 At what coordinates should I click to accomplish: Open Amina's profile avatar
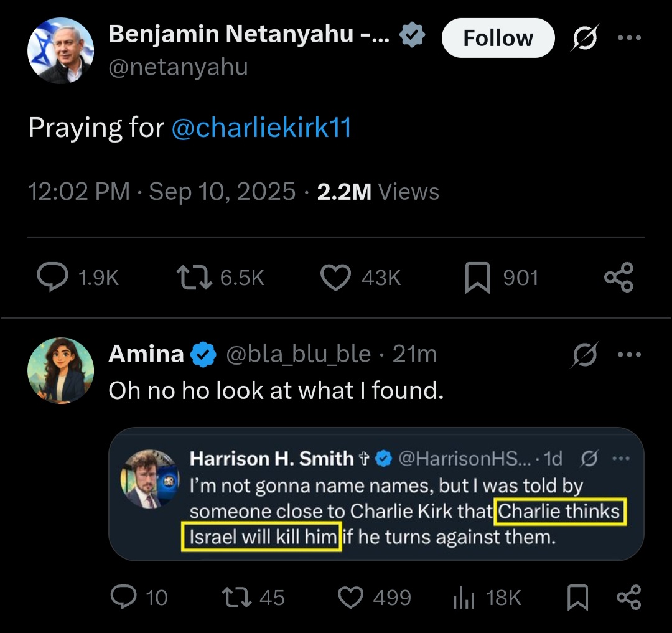(60, 370)
